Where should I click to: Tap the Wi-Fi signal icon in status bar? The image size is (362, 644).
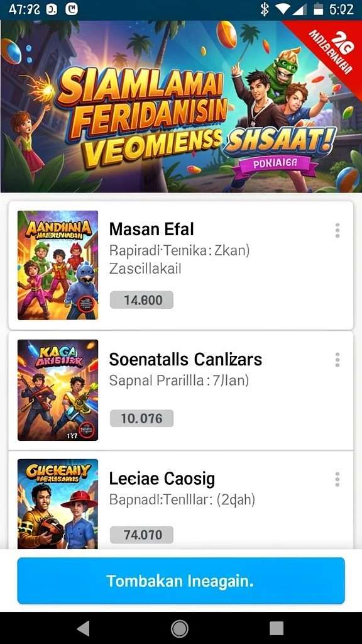click(283, 9)
